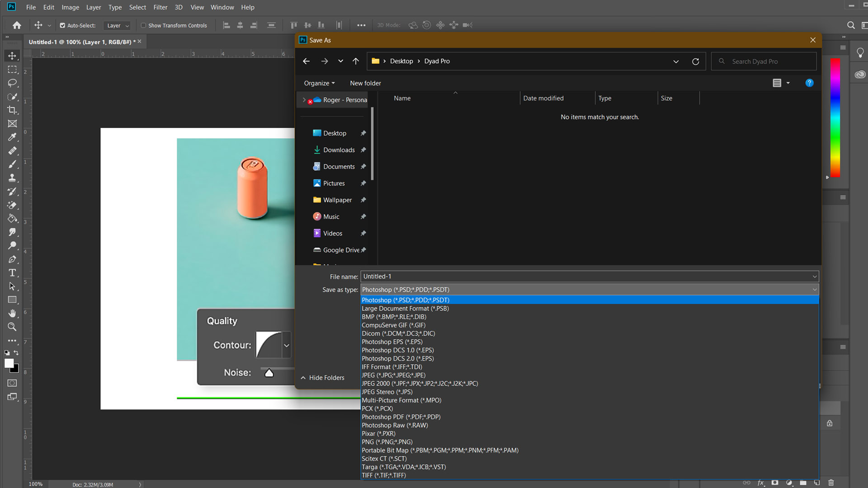Select the Eyedropper tool
868x488 pixels.
click(x=12, y=137)
